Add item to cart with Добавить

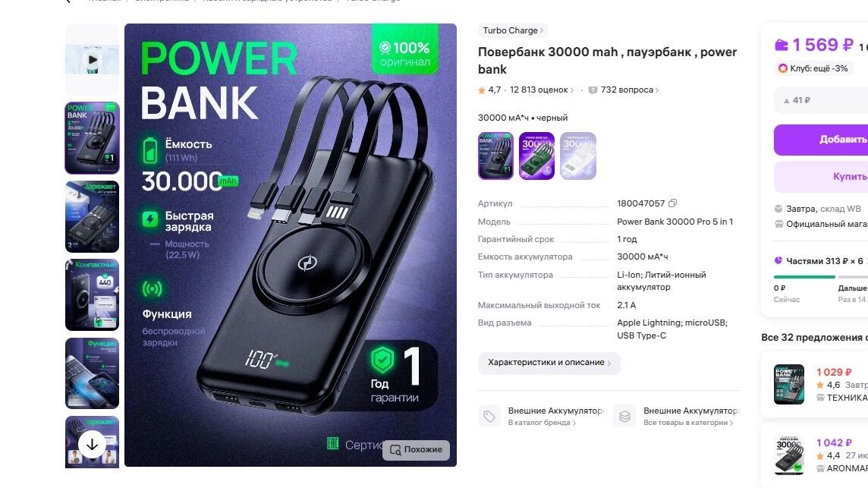[821, 140]
